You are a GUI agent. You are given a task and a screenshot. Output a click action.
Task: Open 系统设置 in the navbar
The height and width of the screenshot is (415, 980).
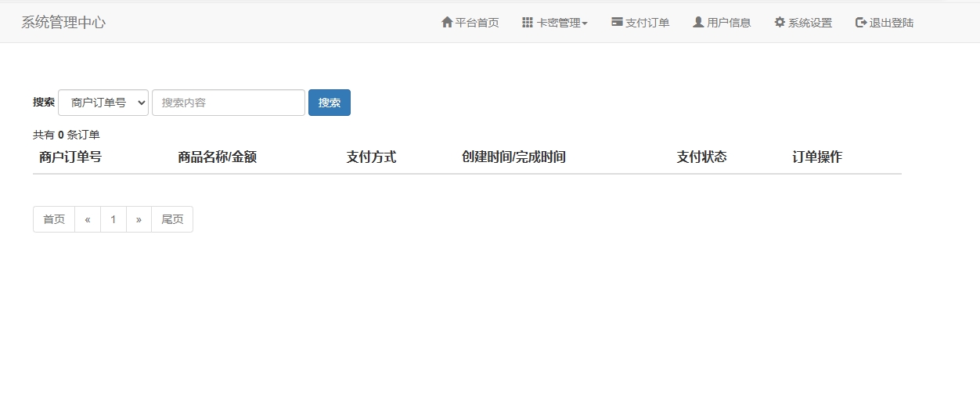tap(803, 23)
